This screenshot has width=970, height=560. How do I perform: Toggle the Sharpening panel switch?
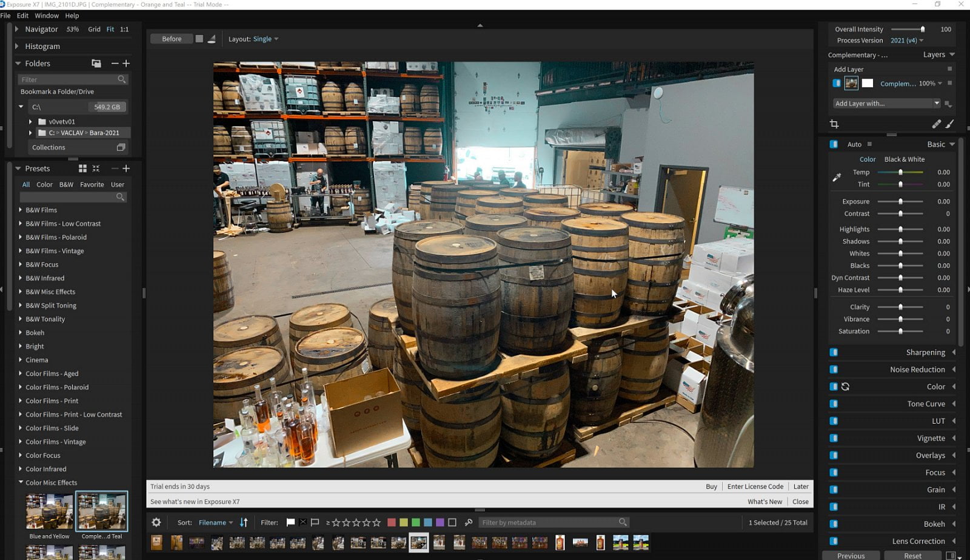click(834, 352)
